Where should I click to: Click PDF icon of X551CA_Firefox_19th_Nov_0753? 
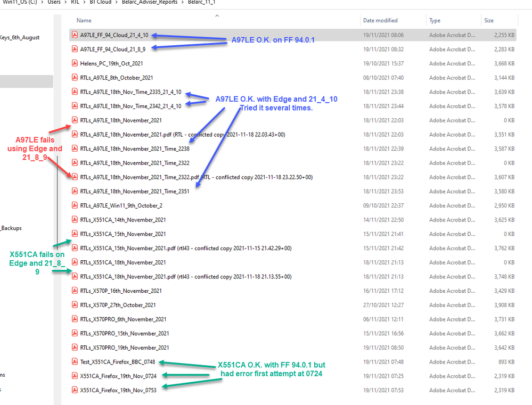tap(75, 390)
